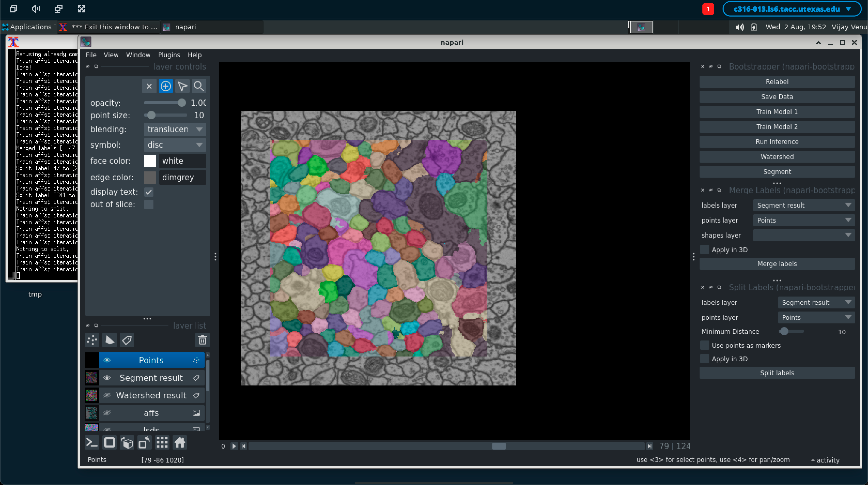
Task: Toggle grid view mode
Action: [x=162, y=443]
